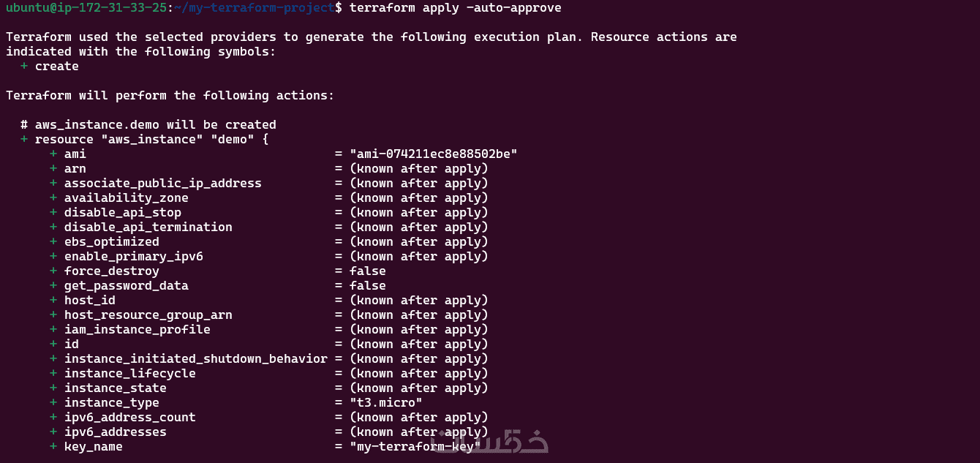Screen dimensions: 980x463
Task: Click the associate_public_ip_address attribute name
Action: [162, 184]
